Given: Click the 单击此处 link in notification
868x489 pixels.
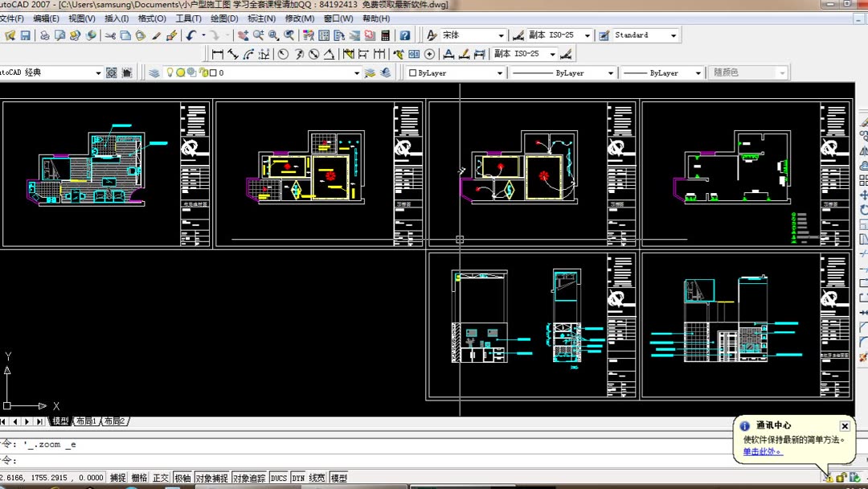Looking at the screenshot, I should (x=762, y=451).
